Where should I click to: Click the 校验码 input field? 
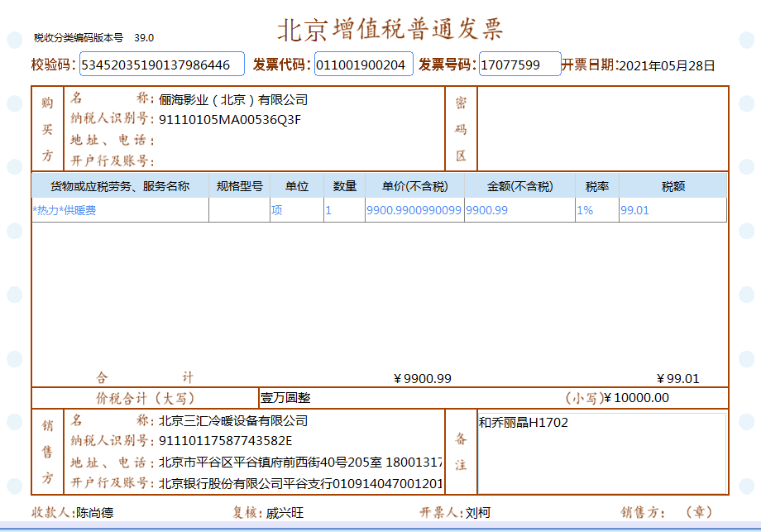[x=161, y=64]
